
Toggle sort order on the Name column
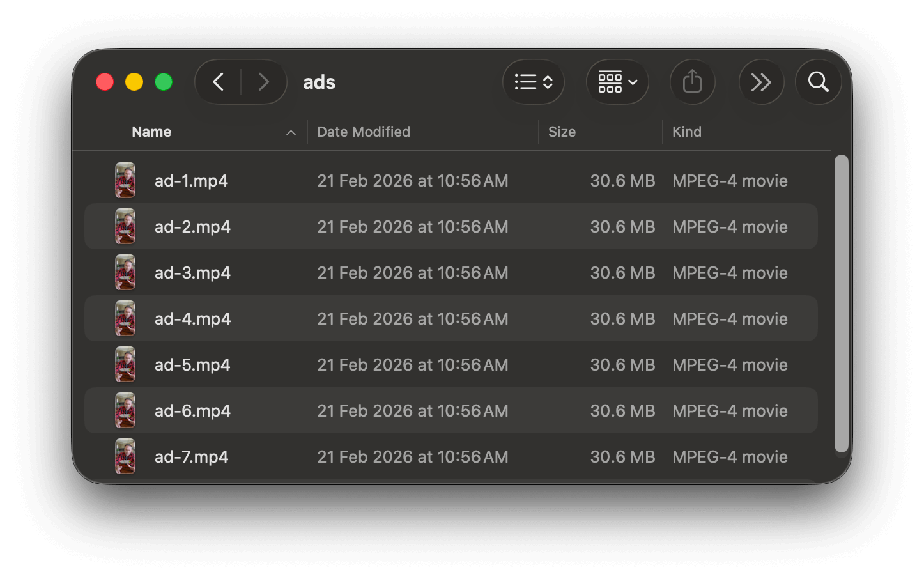[151, 132]
